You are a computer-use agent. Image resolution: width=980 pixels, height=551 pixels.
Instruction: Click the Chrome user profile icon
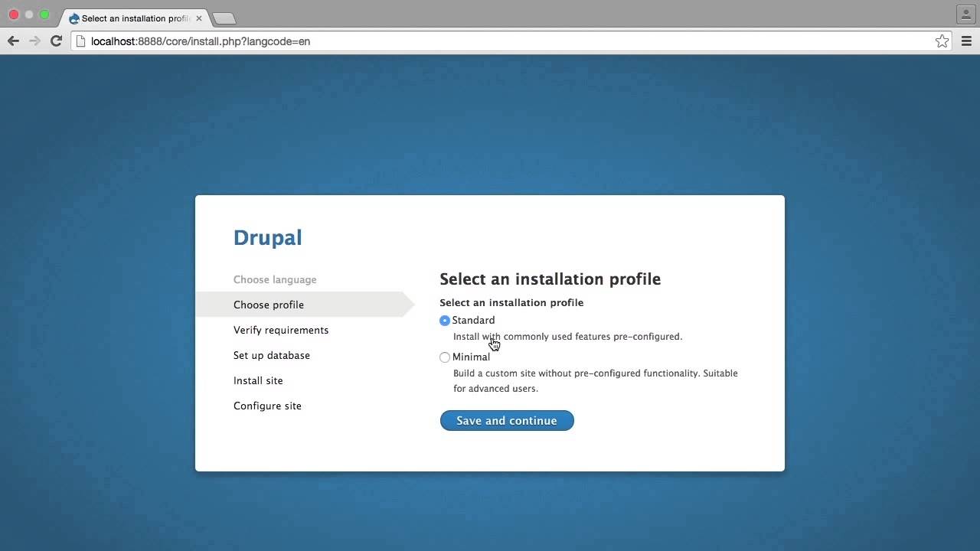(x=965, y=14)
